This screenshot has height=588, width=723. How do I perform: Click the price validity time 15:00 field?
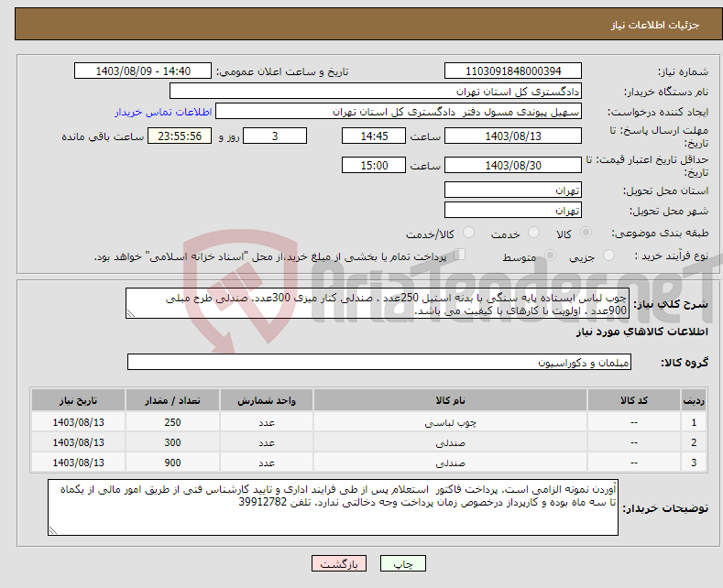pos(374,165)
